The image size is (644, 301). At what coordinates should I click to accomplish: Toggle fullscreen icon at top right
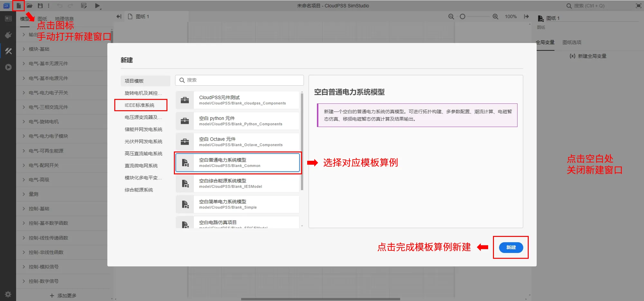638,5
